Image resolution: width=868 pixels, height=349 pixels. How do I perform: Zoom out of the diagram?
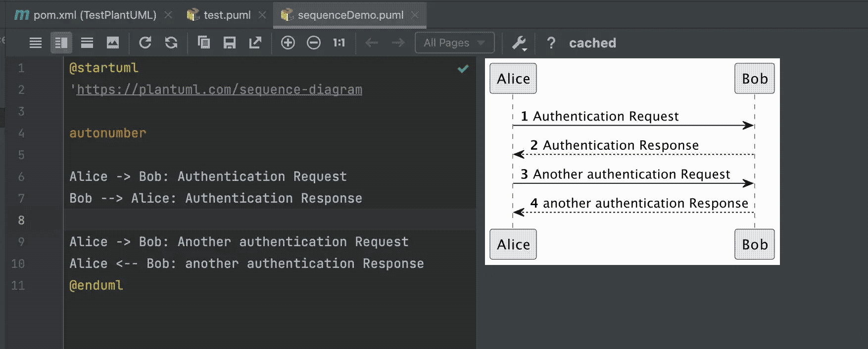coord(314,43)
